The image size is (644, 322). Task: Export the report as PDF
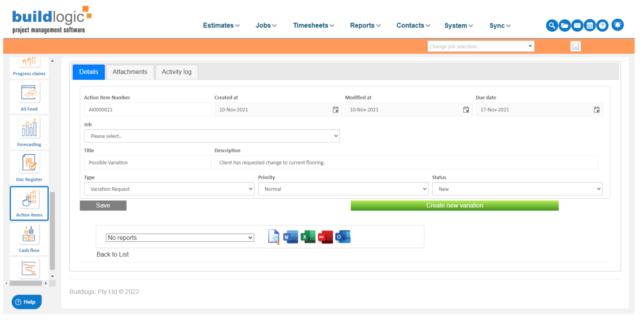pos(325,236)
